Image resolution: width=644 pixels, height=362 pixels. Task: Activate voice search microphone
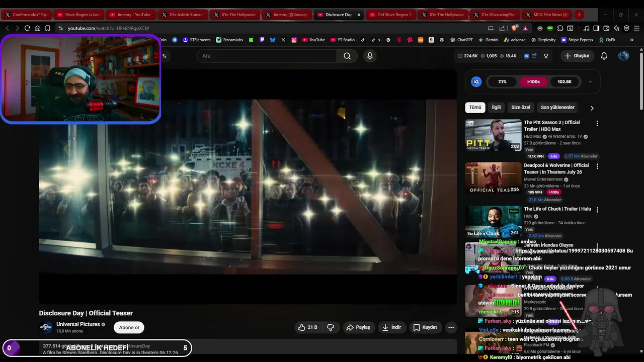click(x=370, y=56)
